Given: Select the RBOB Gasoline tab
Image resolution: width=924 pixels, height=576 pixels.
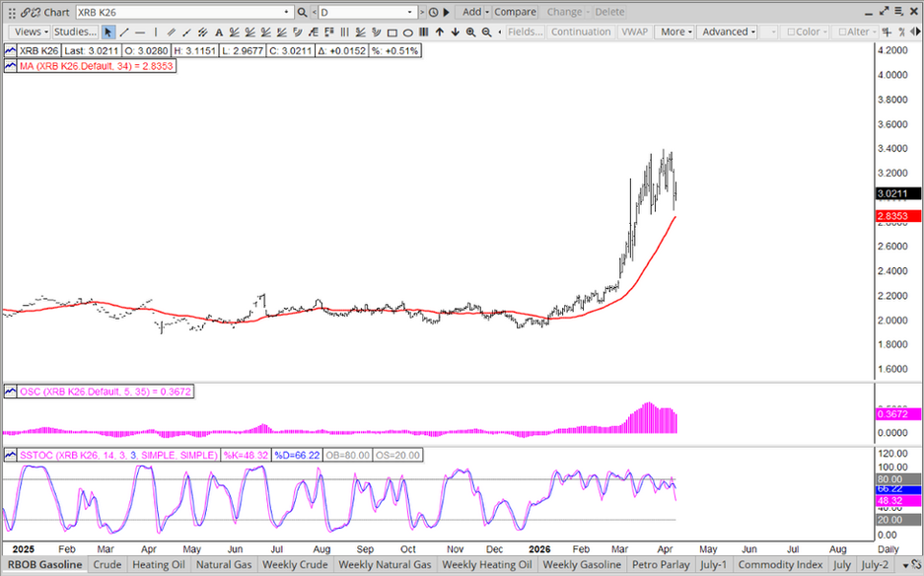Looking at the screenshot, I should [x=44, y=565].
